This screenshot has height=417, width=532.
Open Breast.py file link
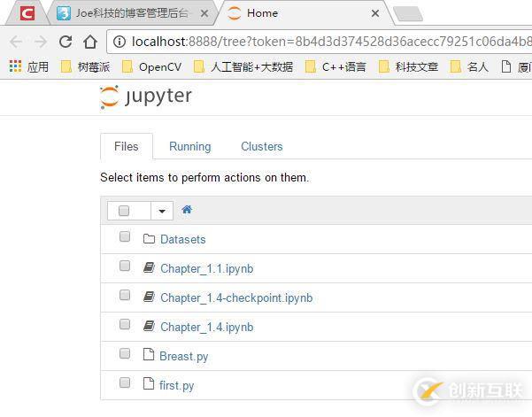pyautogui.click(x=183, y=356)
